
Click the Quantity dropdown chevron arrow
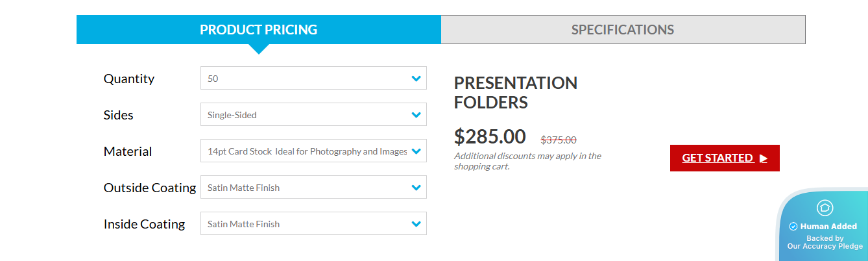tap(416, 79)
